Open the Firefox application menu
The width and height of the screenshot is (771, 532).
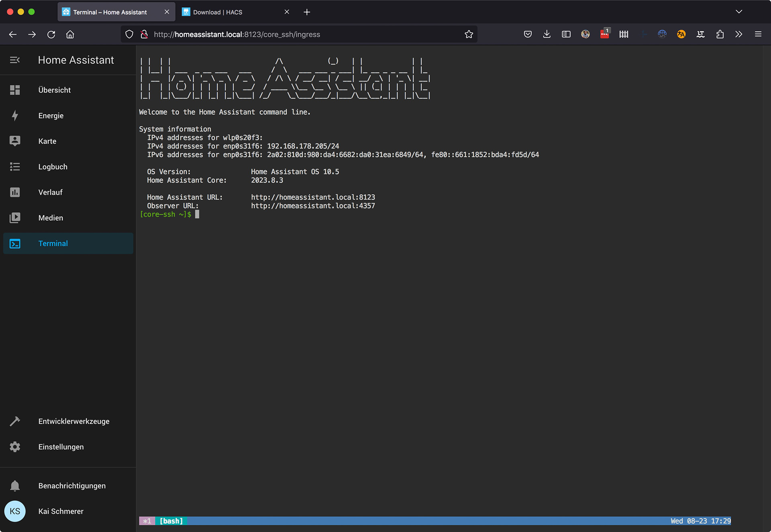(758, 35)
